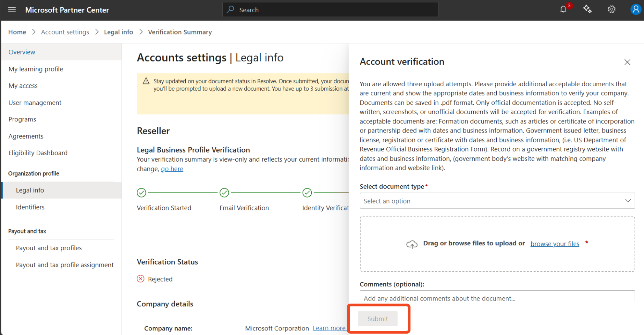Viewport: 644px width, 335px height.
Task: Select Legal info sidebar item
Action: [61, 190]
